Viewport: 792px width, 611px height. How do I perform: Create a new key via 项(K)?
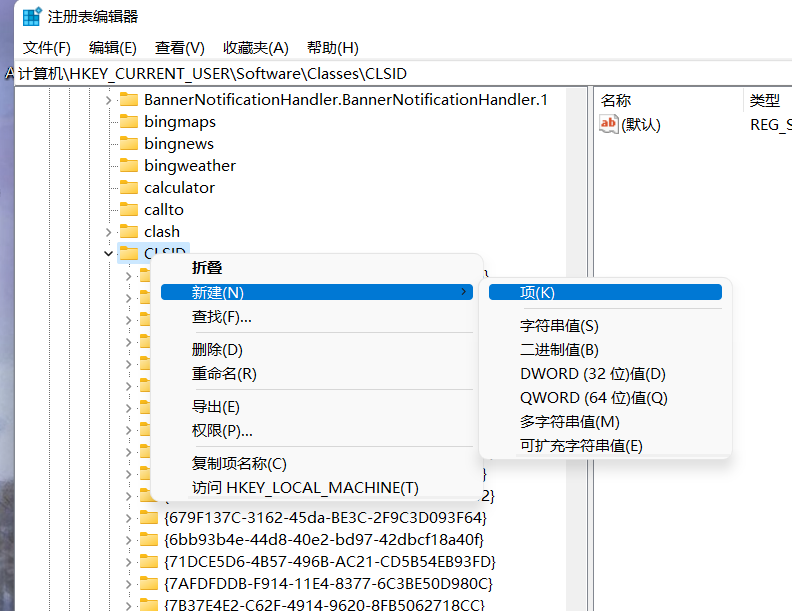pos(605,292)
